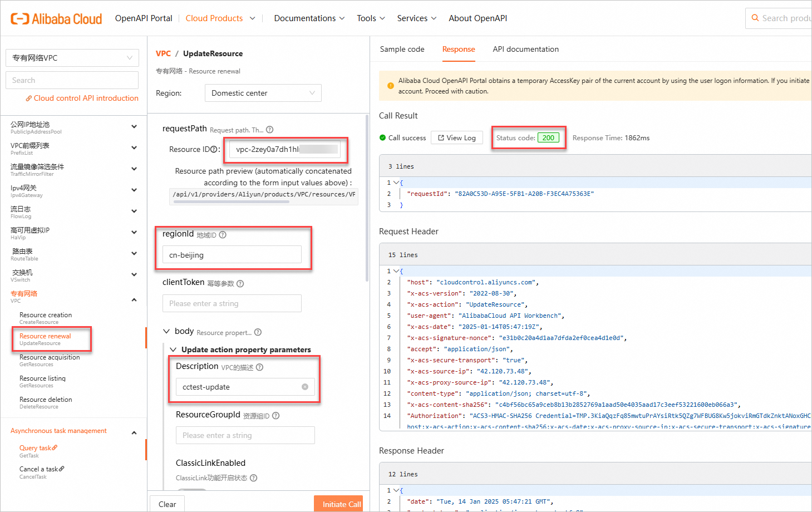Toggle the ClassicLinkEnabled switch
812x512 pixels.
click(192, 490)
